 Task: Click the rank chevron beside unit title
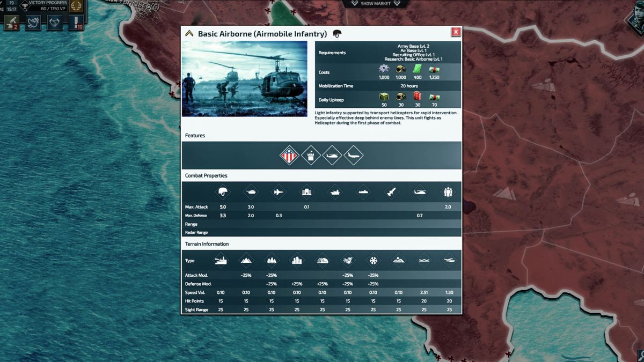tap(189, 34)
